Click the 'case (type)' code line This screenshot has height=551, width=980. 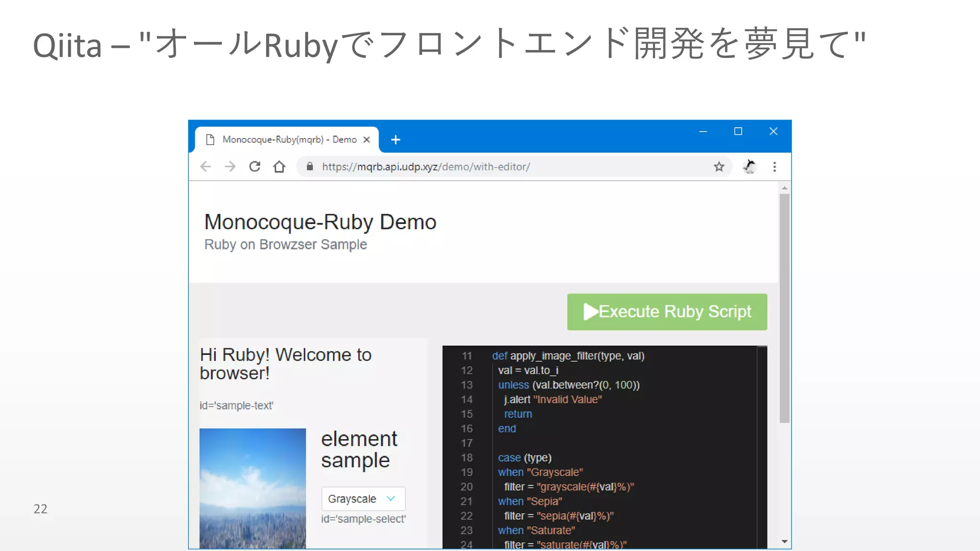524,458
